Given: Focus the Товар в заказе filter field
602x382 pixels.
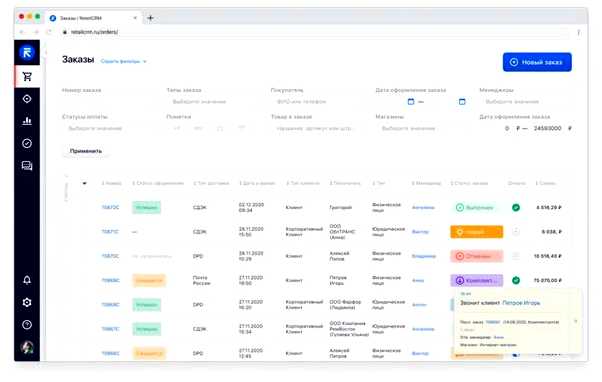Looking at the screenshot, I should coord(318,128).
